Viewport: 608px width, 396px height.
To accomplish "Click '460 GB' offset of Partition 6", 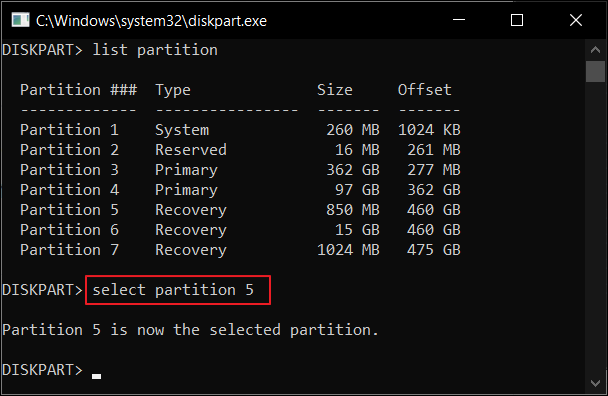I will click(434, 230).
